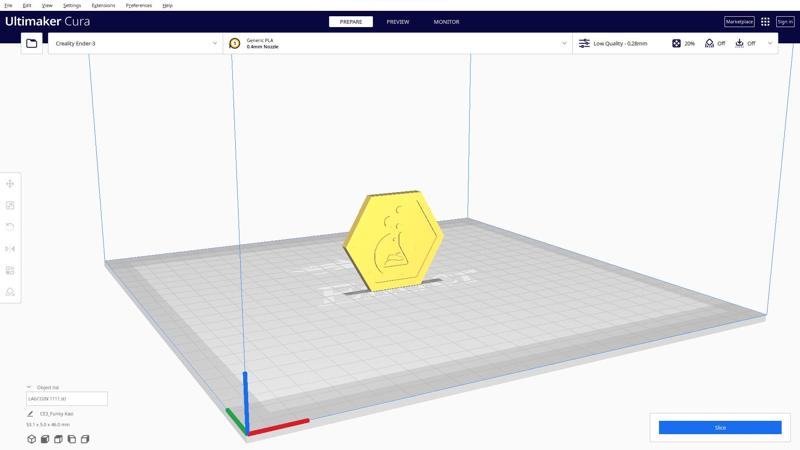Open file folder icon

[32, 43]
